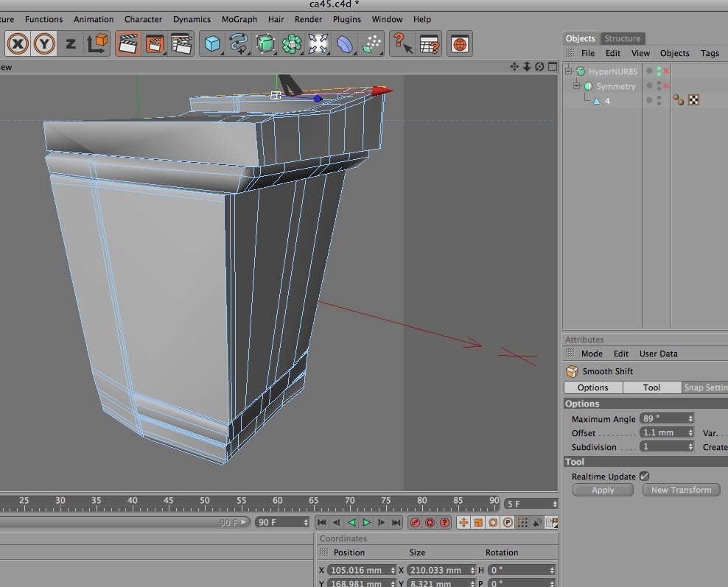Collapse the HyperNURBS tree node
The image size is (728, 587).
[569, 71]
